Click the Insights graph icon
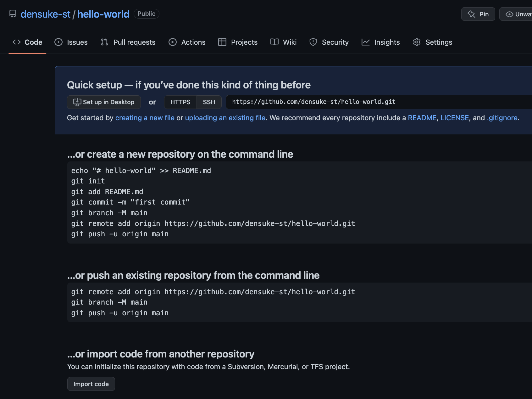 366,42
